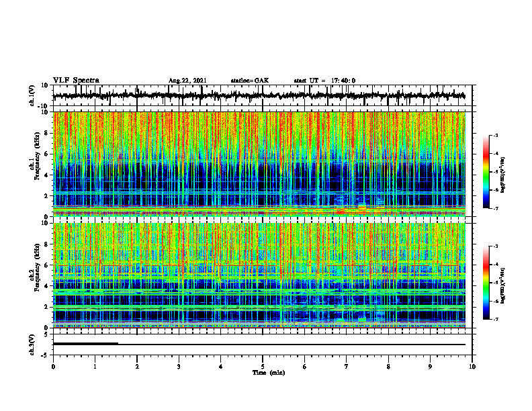Click the ch.3 flat voltage trace line
The width and height of the screenshot is (532, 411).
(259, 345)
